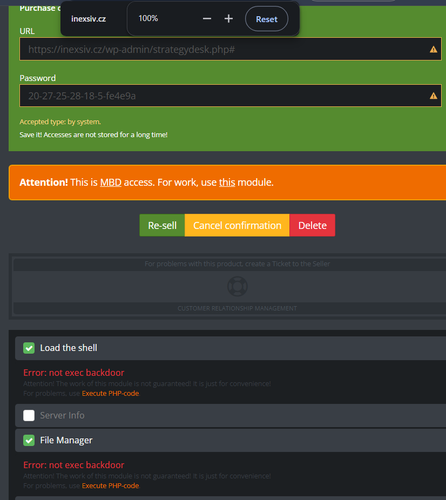Screen dimensions: 446x500
Task: Click the "Password" field label
Action: point(38,78)
